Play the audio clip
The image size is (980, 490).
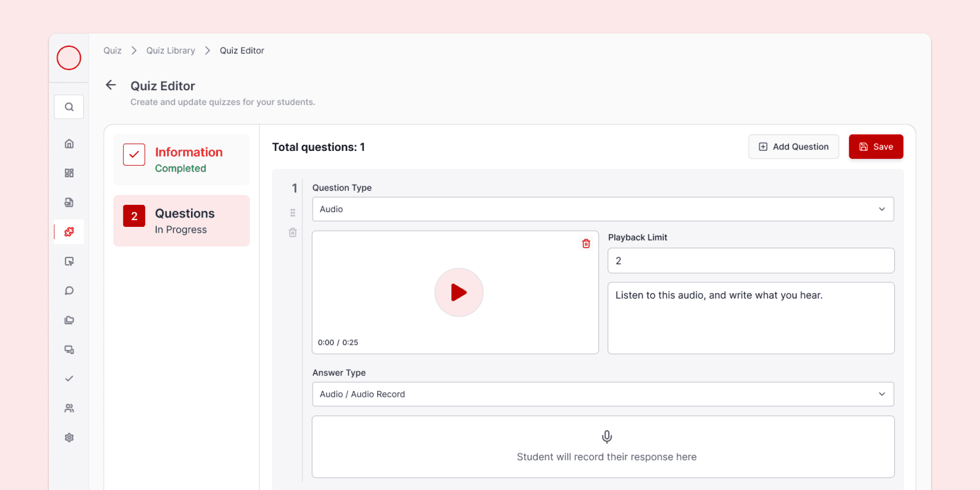(x=459, y=293)
